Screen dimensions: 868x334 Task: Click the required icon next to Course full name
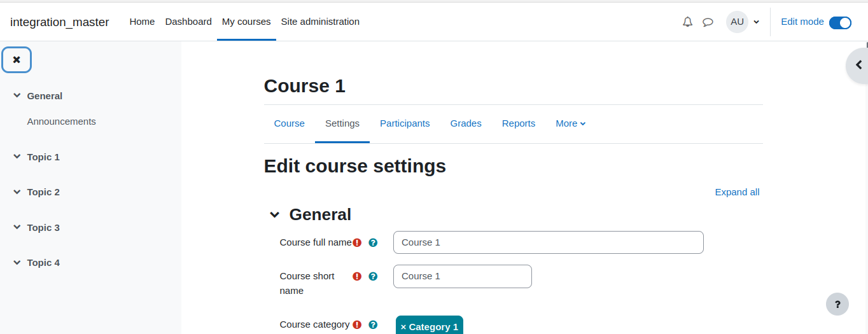pos(357,242)
